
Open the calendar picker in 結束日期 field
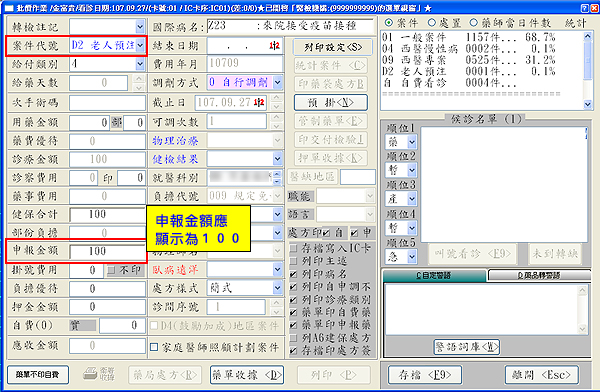pos(274,46)
